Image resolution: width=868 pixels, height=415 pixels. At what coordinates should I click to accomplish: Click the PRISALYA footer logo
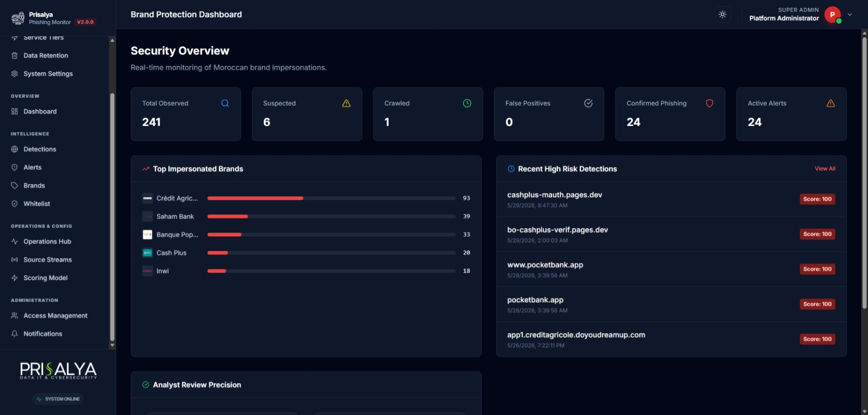[58, 371]
